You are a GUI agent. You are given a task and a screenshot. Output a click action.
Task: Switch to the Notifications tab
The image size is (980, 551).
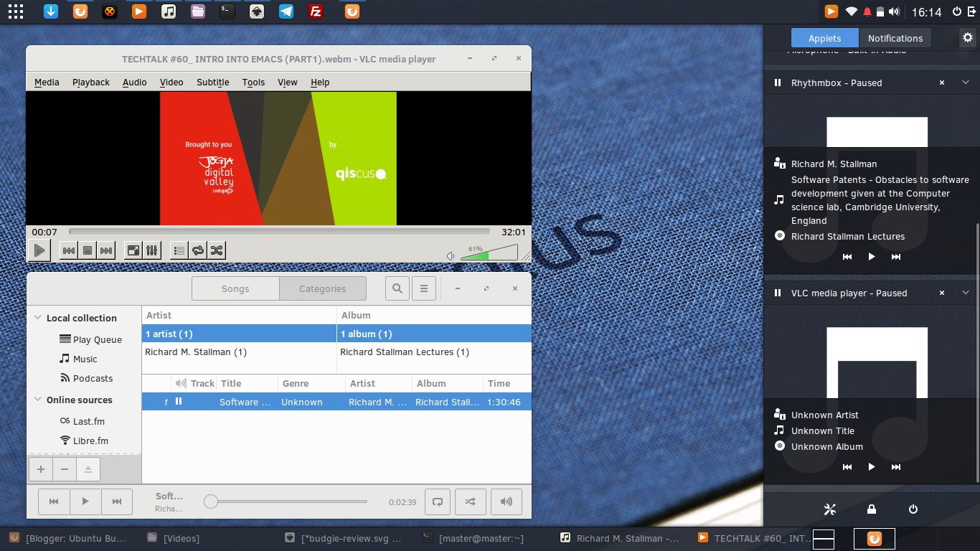coord(895,37)
